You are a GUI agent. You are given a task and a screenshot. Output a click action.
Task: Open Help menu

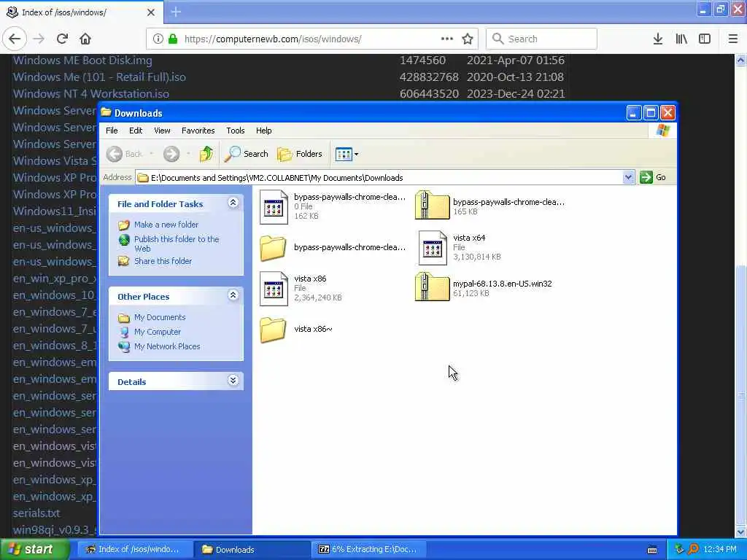click(263, 131)
